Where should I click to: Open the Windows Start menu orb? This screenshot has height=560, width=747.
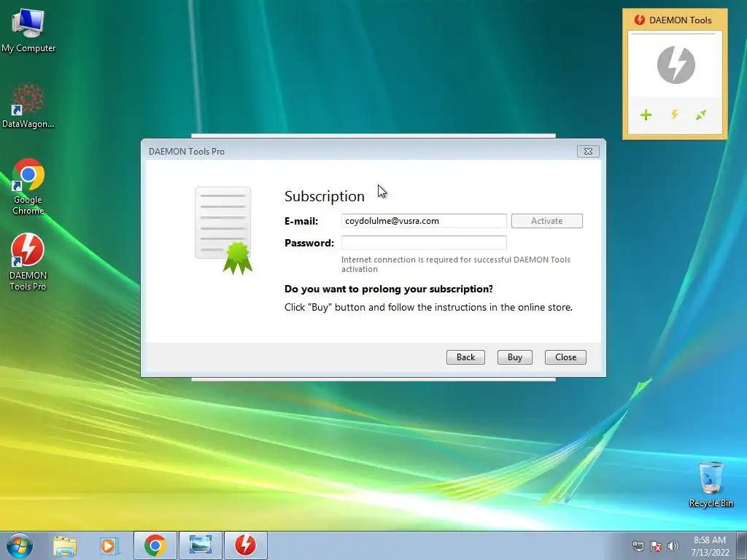coord(20,545)
